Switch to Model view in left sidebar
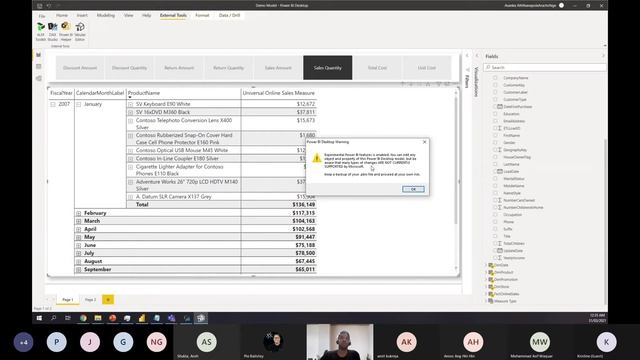 coord(38,78)
